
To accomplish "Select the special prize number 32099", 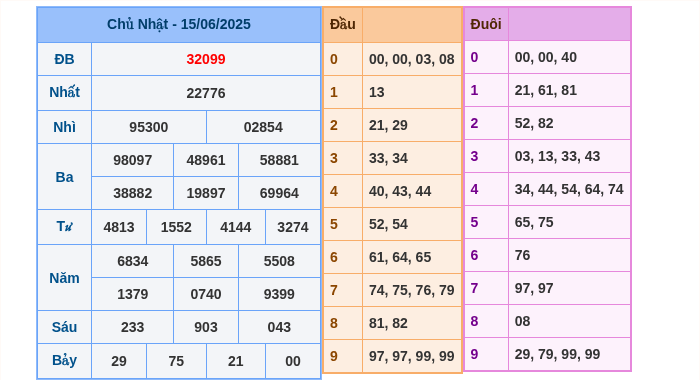I will click(x=206, y=59).
